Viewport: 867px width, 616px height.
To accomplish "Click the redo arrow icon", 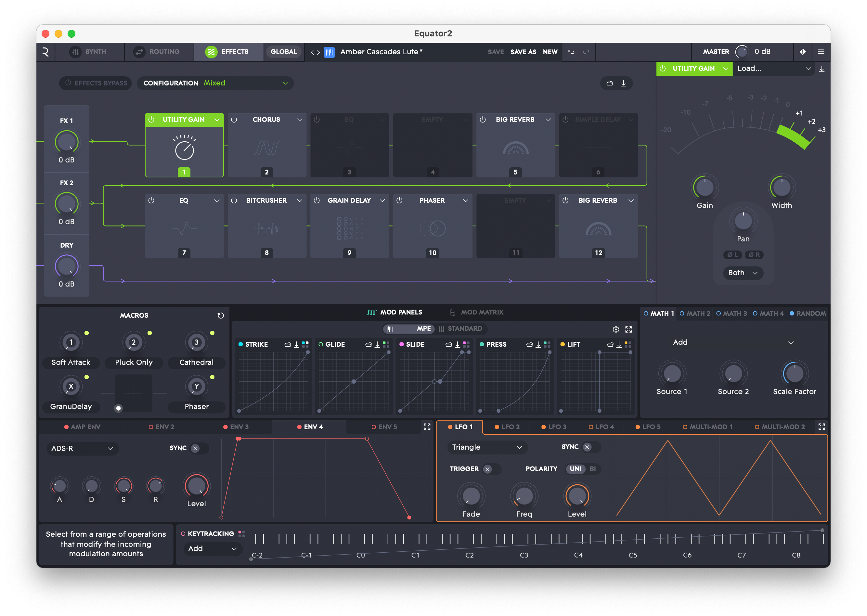I will [586, 52].
